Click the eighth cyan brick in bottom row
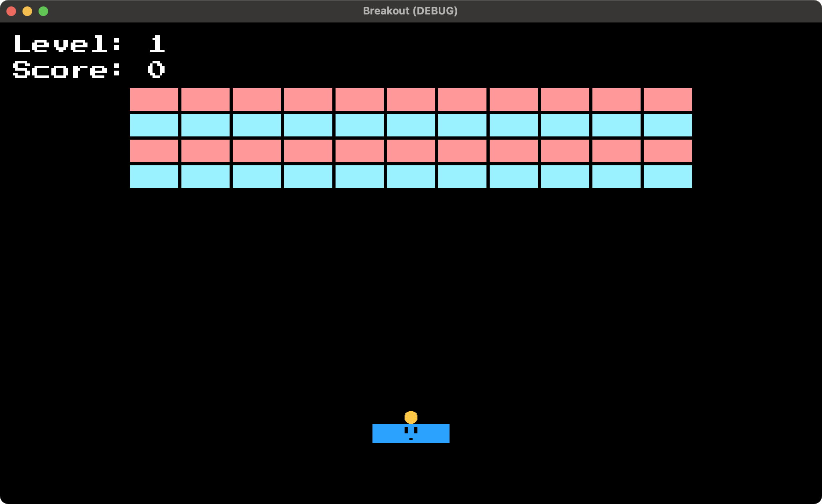822x504 pixels. point(514,177)
